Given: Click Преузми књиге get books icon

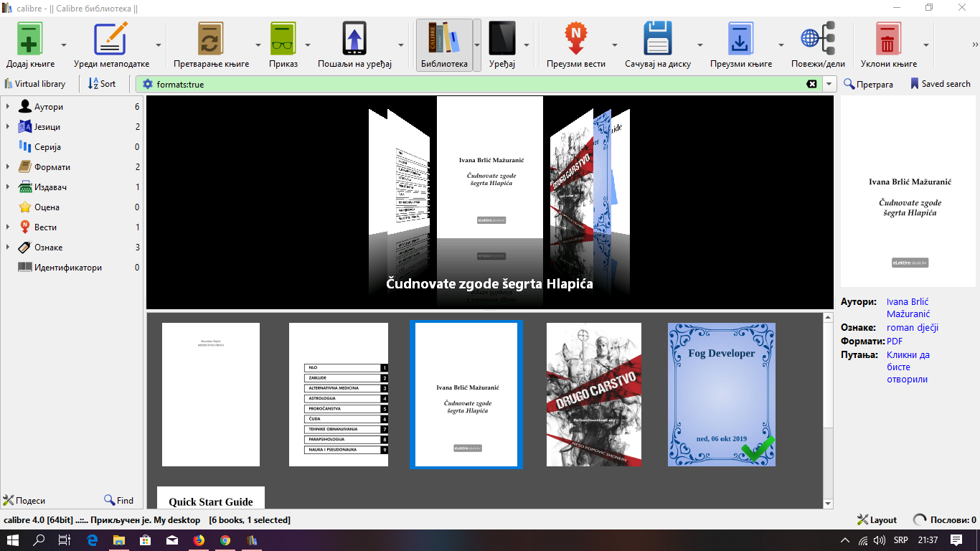Looking at the screenshot, I should click(741, 38).
